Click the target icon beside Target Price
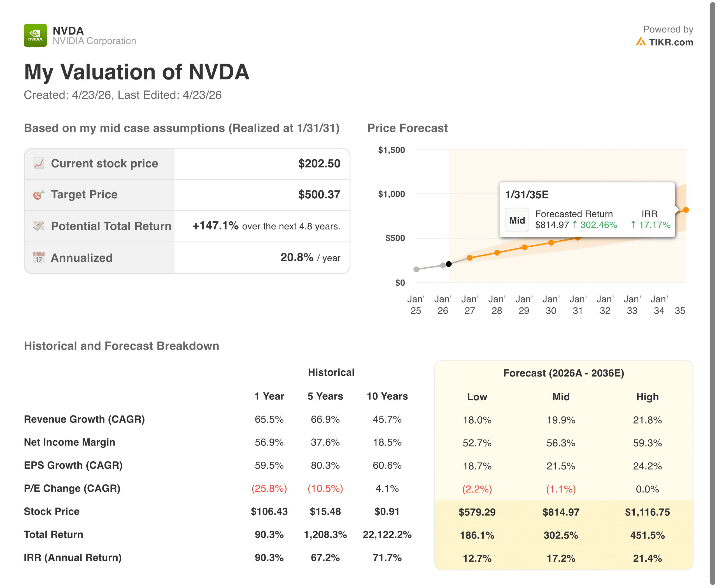The height and width of the screenshot is (588, 717). pyautogui.click(x=39, y=195)
